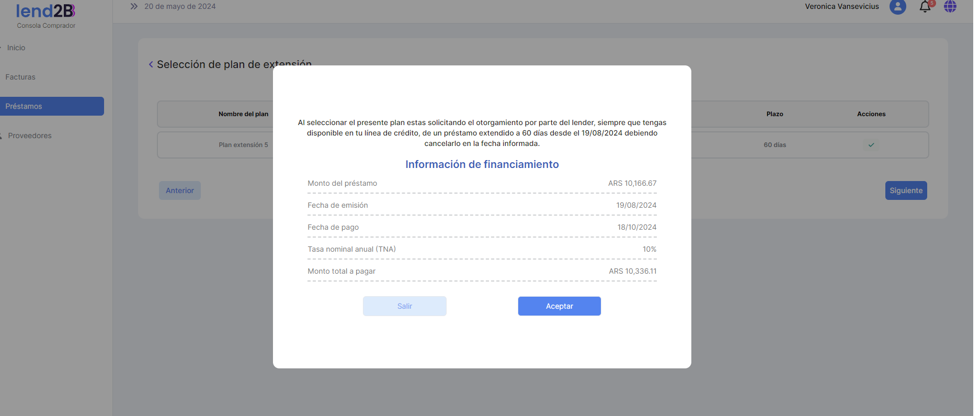This screenshot has height=416, width=980.
Task: Click the Acciones column header
Action: coord(871,114)
